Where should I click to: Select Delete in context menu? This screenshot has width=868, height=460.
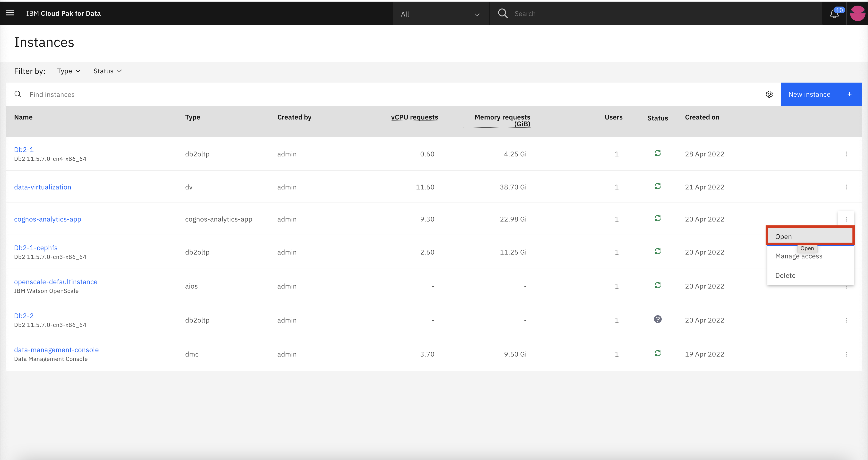[810, 275]
